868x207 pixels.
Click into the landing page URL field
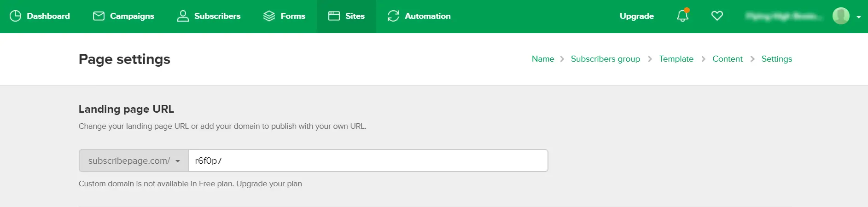[368, 161]
